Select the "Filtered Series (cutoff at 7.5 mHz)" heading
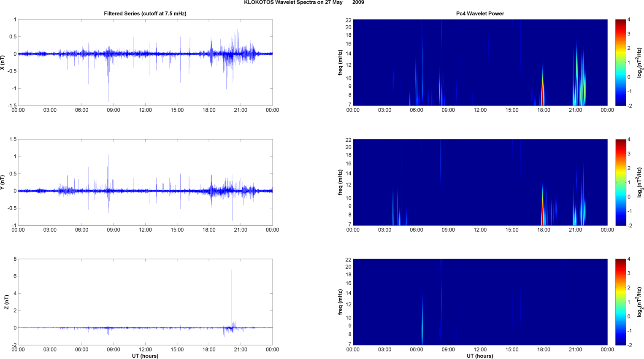 tap(145, 13)
